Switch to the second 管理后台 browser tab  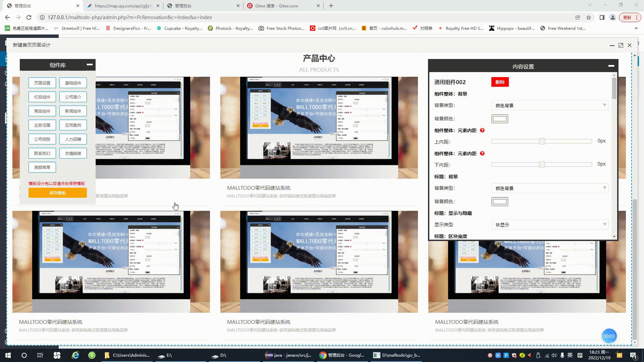tap(203, 6)
